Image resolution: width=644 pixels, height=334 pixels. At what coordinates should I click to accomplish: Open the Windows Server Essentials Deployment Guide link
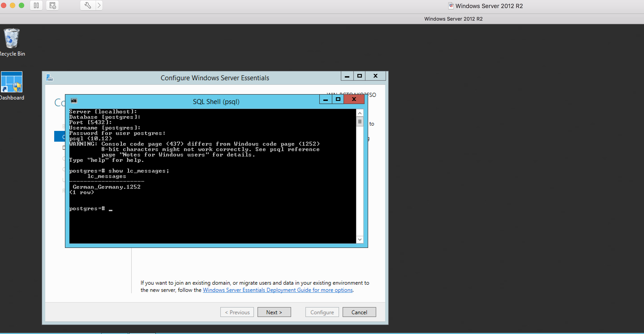click(x=277, y=290)
